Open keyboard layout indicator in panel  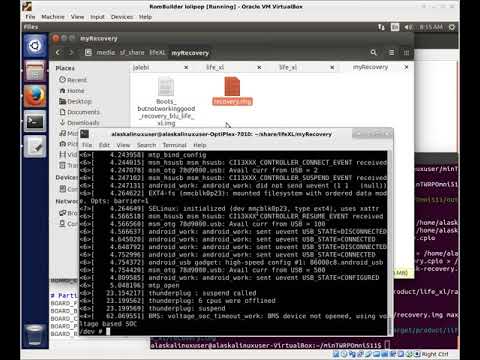pos(395,27)
